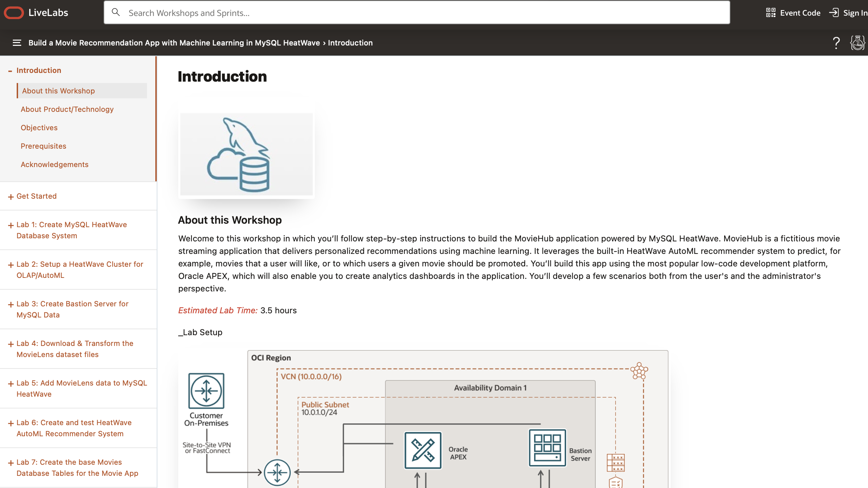Click the LiveLabs Oracle logo

click(15, 12)
